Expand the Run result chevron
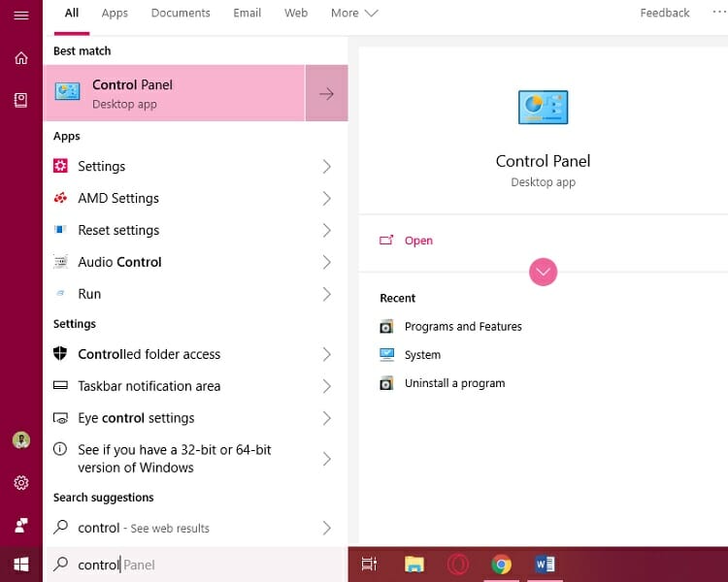The width and height of the screenshot is (728, 582). click(327, 294)
